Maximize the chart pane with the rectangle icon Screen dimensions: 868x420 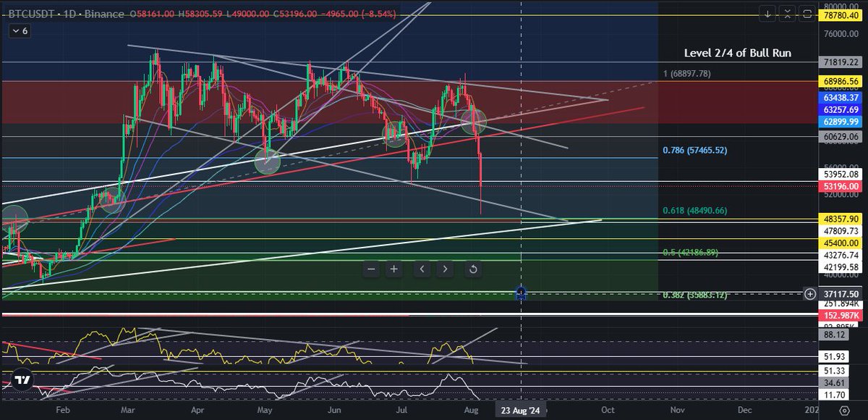806,13
